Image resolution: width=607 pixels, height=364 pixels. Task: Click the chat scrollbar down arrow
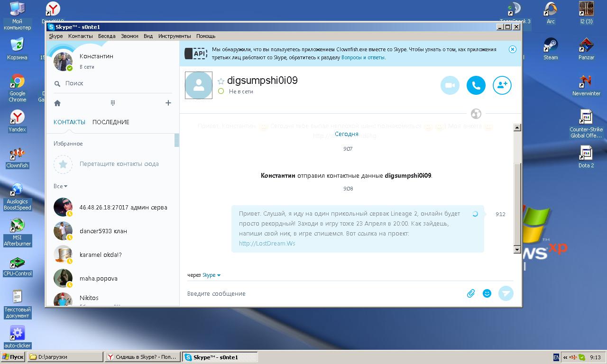(x=517, y=249)
